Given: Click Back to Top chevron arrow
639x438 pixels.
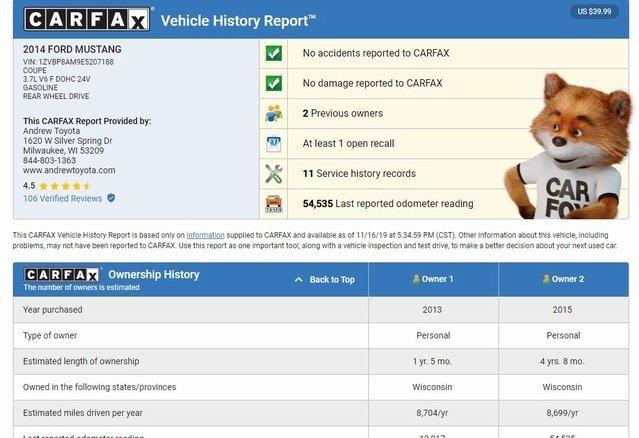Looking at the screenshot, I should pyautogui.click(x=298, y=280).
